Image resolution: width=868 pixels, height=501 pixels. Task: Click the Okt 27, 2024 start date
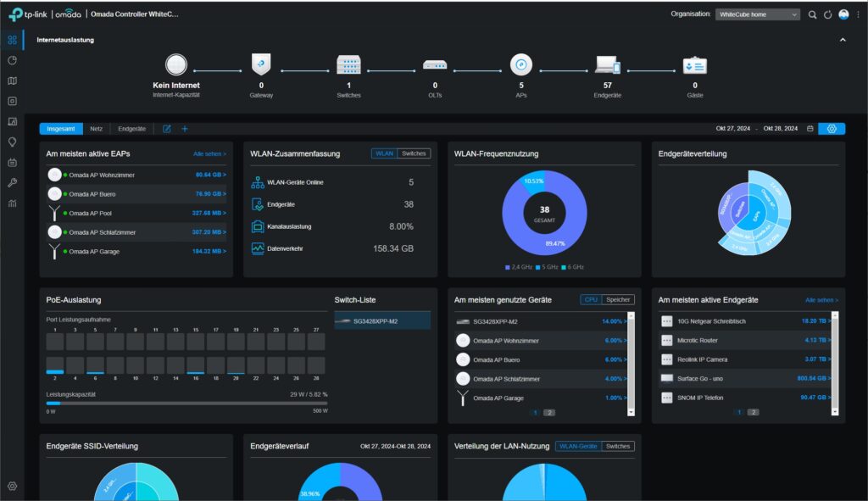pos(733,129)
